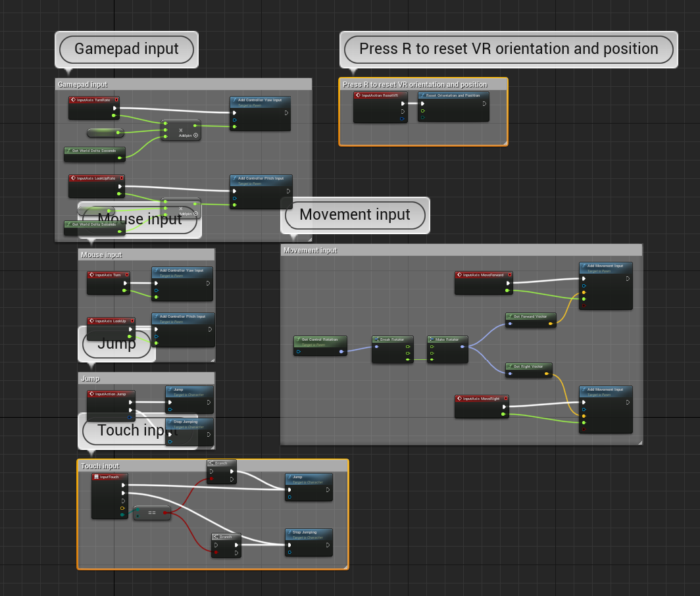Select the InputAxis TurnRate event node
This screenshot has height=596, width=700.
93,100
